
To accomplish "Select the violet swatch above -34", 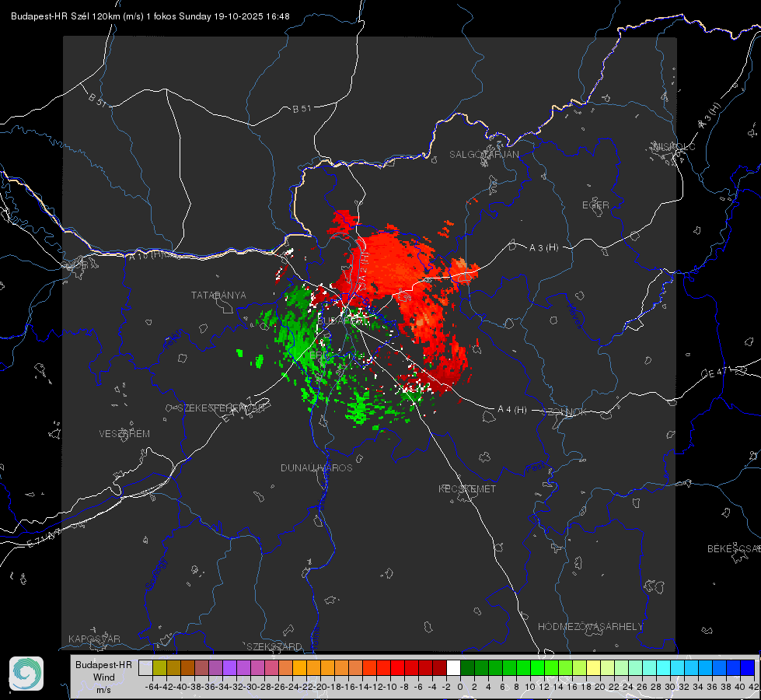I will pyautogui.click(x=229, y=668).
